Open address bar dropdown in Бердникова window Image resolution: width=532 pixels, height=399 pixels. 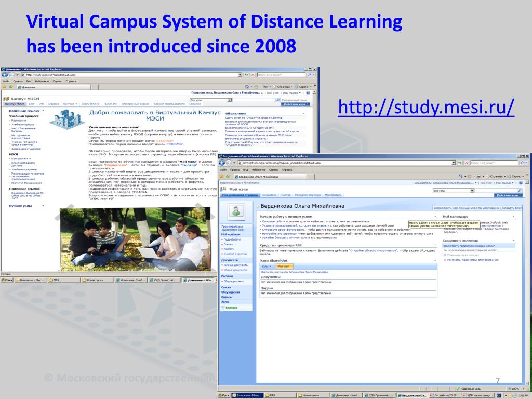tap(454, 163)
